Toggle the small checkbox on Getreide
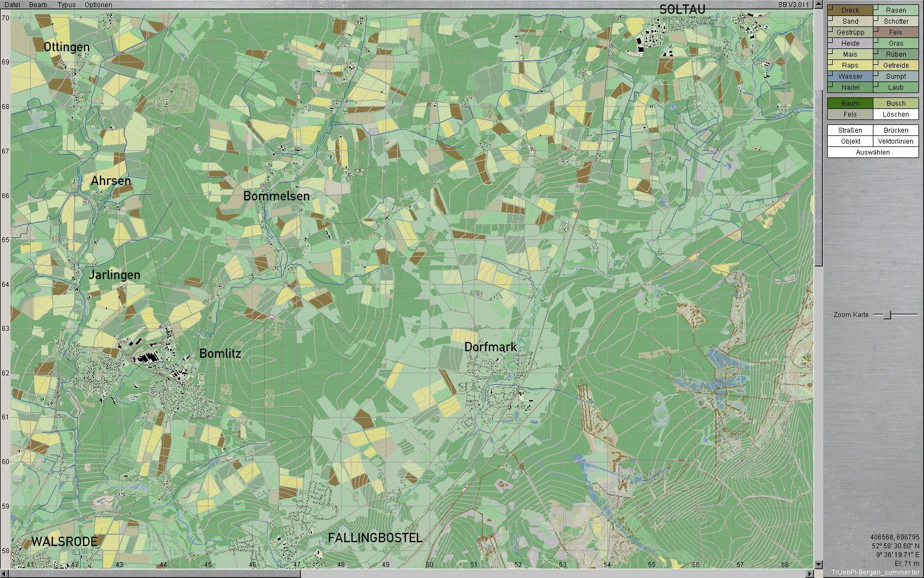 pos(876,62)
